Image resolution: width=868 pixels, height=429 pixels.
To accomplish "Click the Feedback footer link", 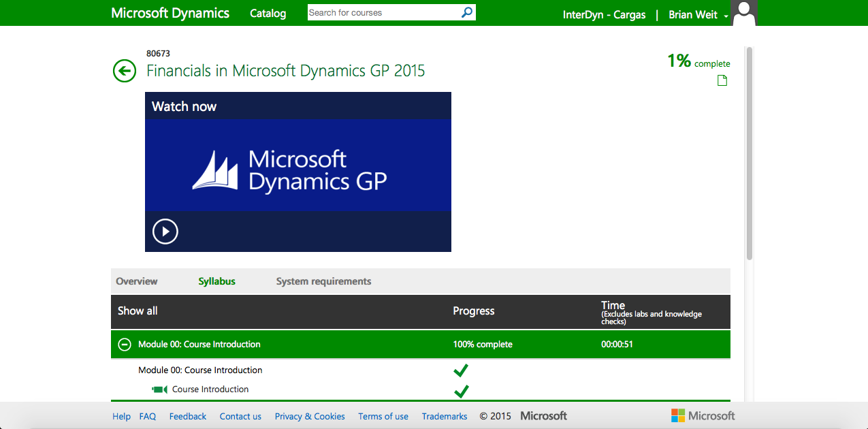I will (x=188, y=417).
